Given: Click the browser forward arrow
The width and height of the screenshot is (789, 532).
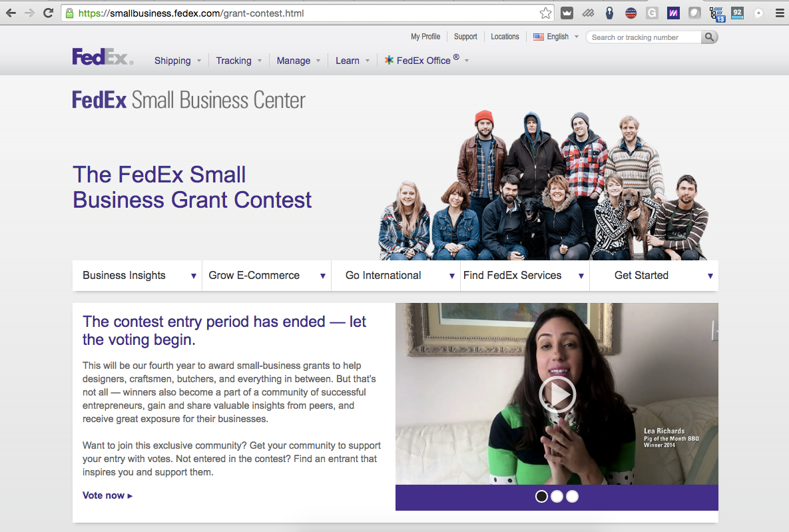Looking at the screenshot, I should click(x=30, y=13).
